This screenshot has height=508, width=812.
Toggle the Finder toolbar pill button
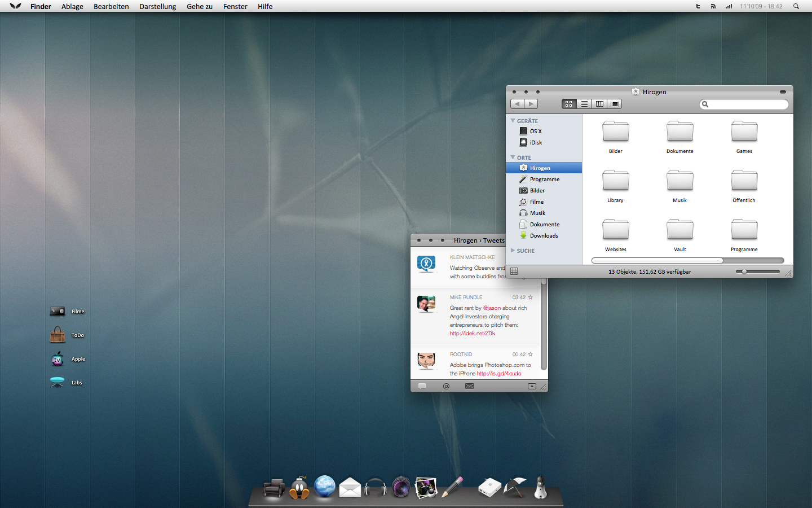(783, 91)
